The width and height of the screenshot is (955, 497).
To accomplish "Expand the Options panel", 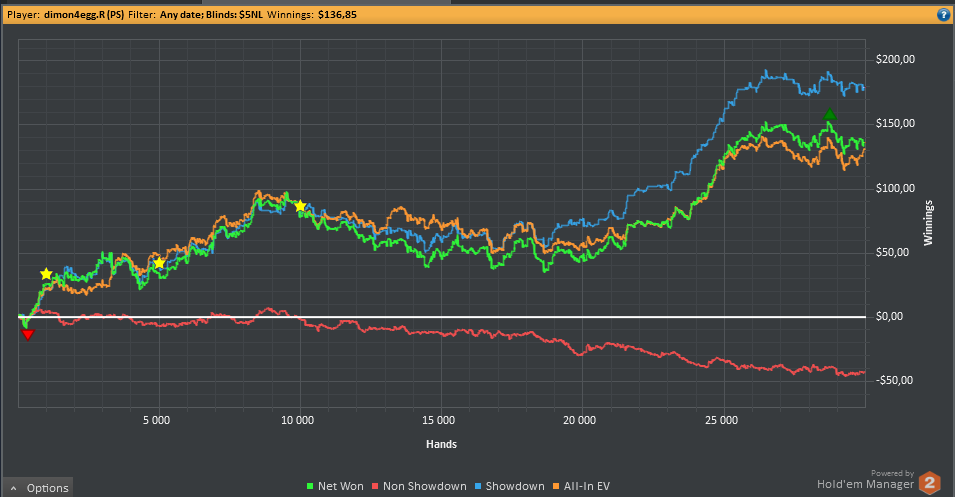I will pos(38,488).
